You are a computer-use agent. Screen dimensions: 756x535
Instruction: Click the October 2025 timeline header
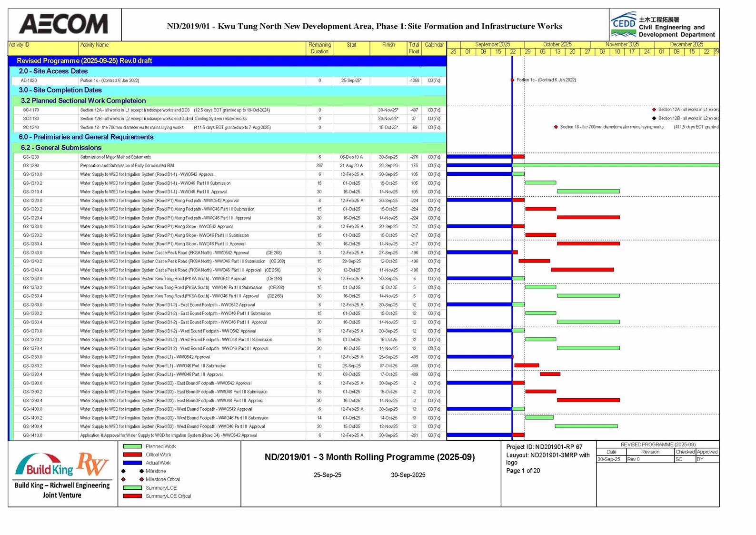click(557, 44)
